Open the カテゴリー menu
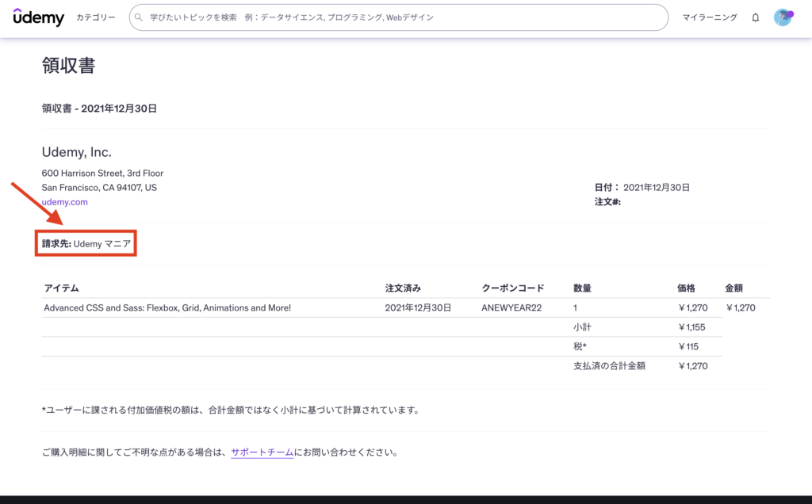This screenshot has width=812, height=504. coord(95,17)
